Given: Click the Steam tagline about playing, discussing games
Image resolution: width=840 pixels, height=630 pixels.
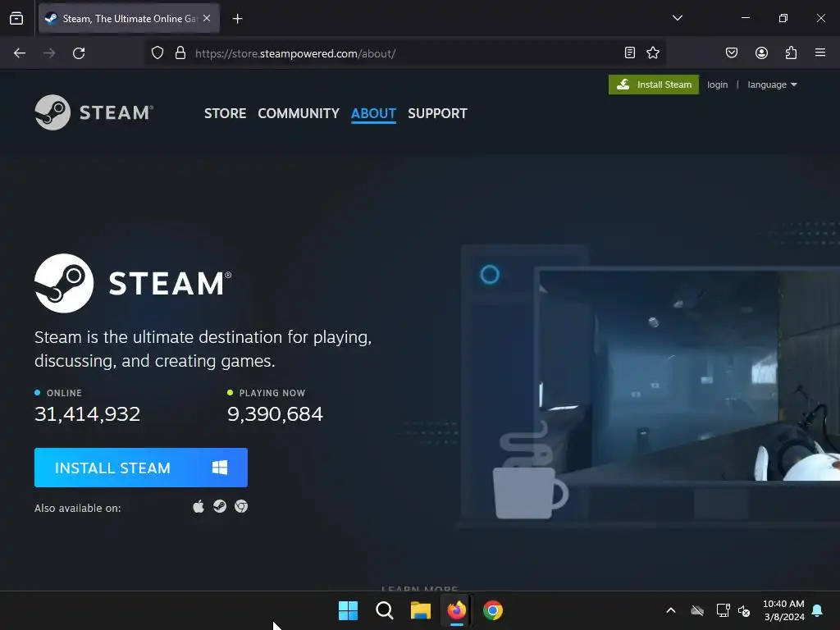Looking at the screenshot, I should [203, 349].
